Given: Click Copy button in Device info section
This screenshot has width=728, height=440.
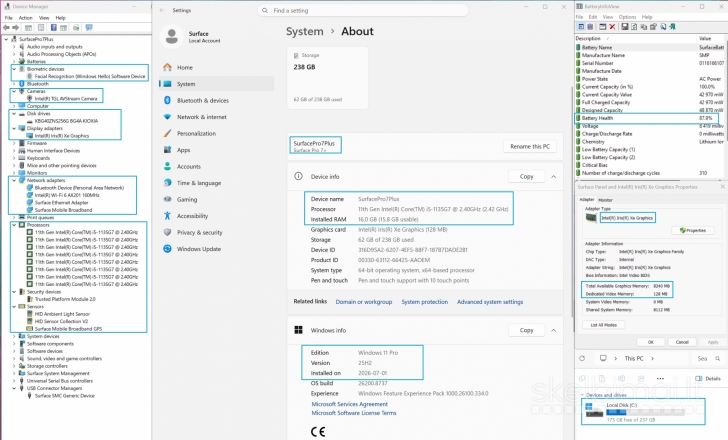Looking at the screenshot, I should tap(526, 176).
